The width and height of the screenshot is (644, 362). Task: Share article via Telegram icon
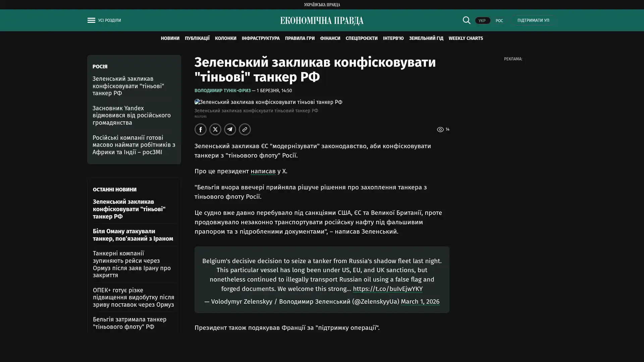click(230, 129)
